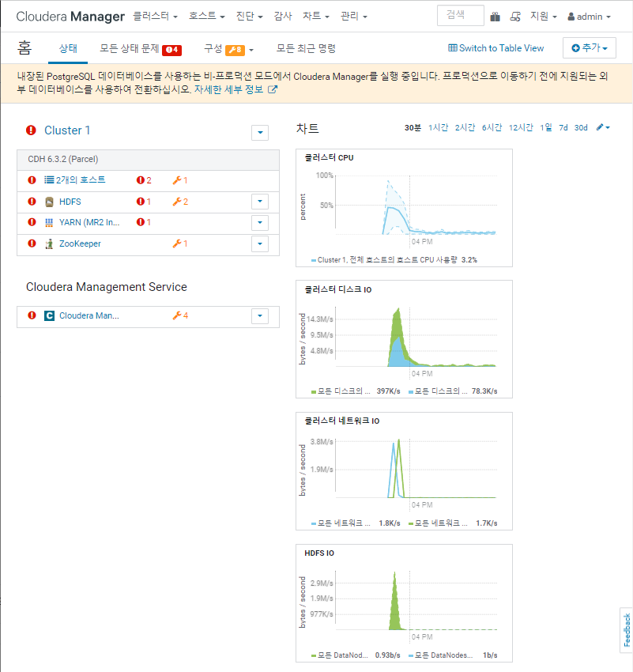Click the Cloudera Management Service C icon
The width and height of the screenshot is (633, 672).
49,316
